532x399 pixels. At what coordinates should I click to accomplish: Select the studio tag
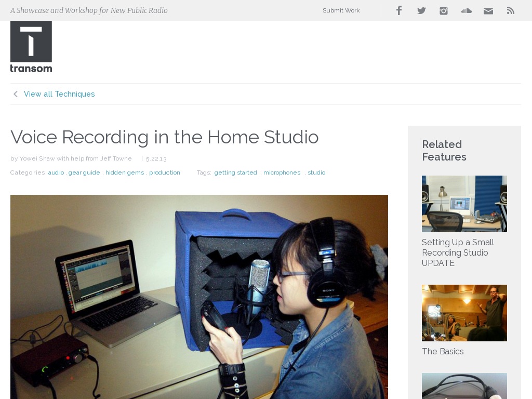pyautogui.click(x=316, y=172)
